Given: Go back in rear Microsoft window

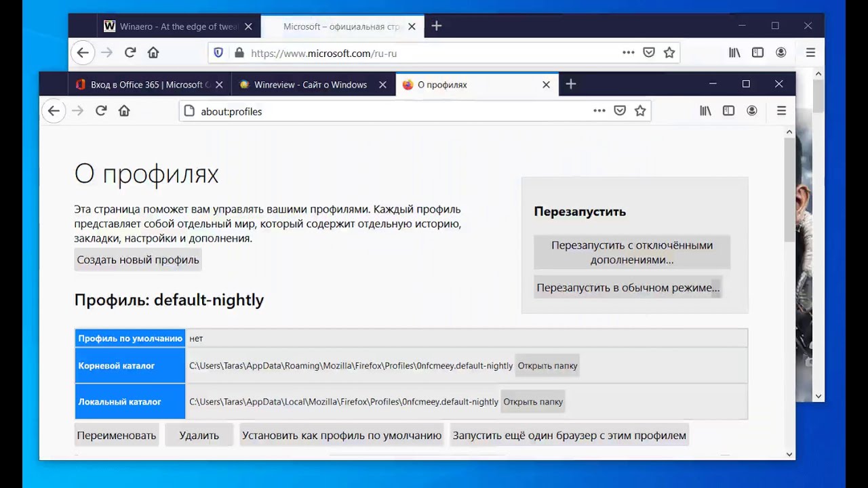Looking at the screenshot, I should pyautogui.click(x=83, y=53).
